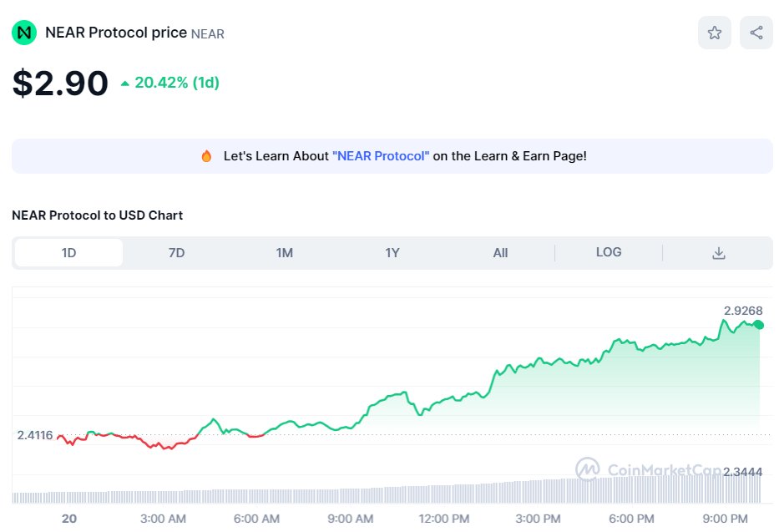Click the 6:00 AM axis label
779x532 pixels.
256,519
